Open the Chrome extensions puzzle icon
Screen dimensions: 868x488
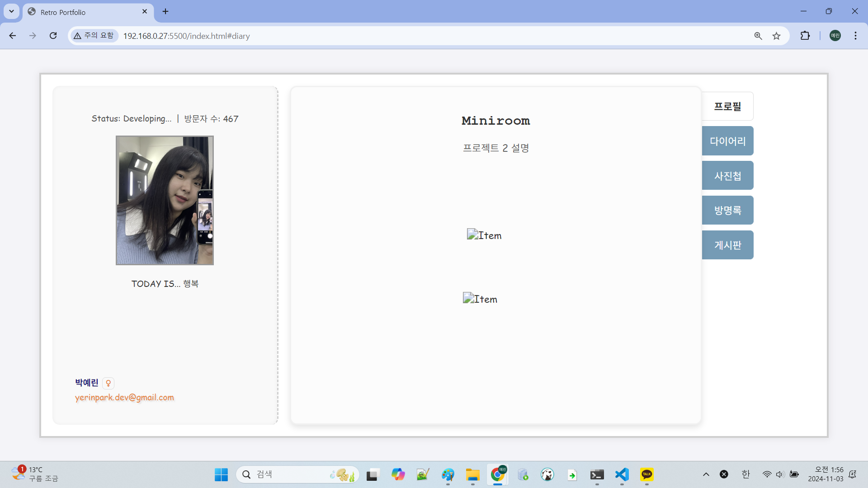pyautogui.click(x=805, y=36)
